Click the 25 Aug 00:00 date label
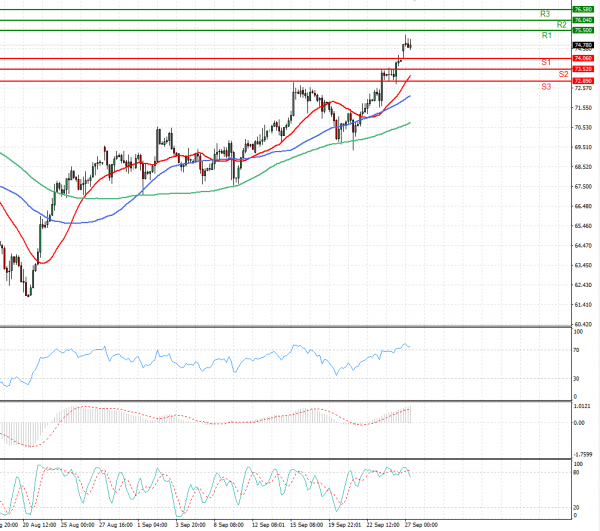Image resolution: width=600 pixels, height=531 pixels. (x=78, y=525)
